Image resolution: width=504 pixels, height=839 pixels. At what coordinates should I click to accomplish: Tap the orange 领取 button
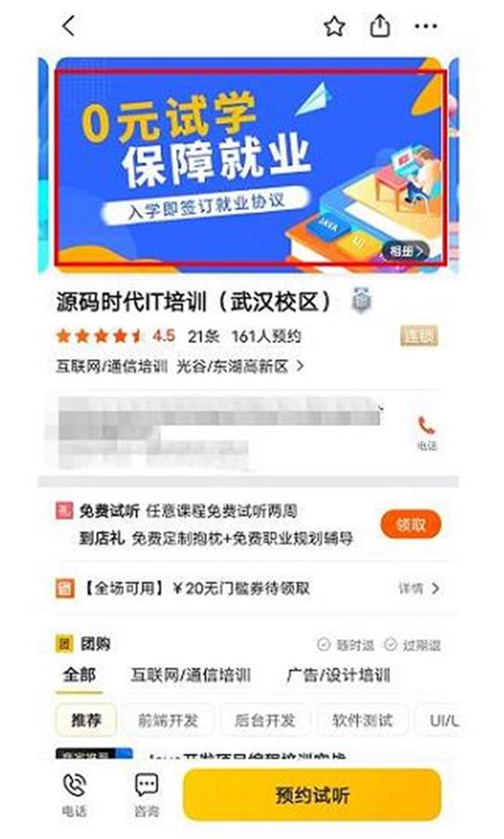(411, 524)
